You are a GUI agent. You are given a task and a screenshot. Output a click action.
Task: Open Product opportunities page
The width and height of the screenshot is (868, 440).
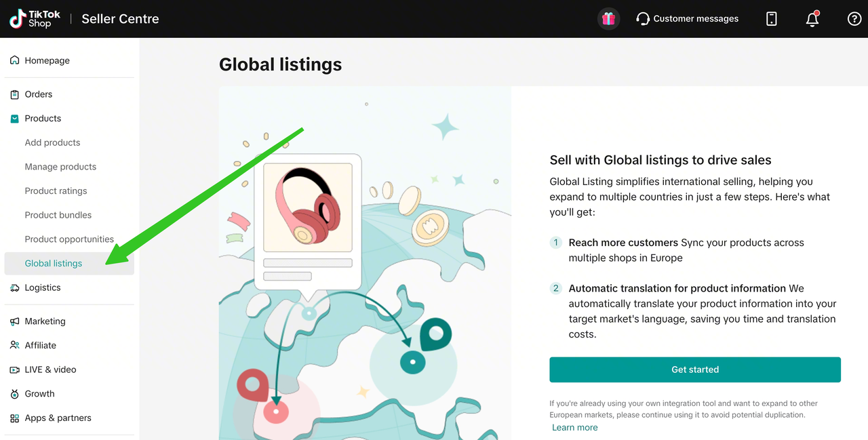[69, 239]
